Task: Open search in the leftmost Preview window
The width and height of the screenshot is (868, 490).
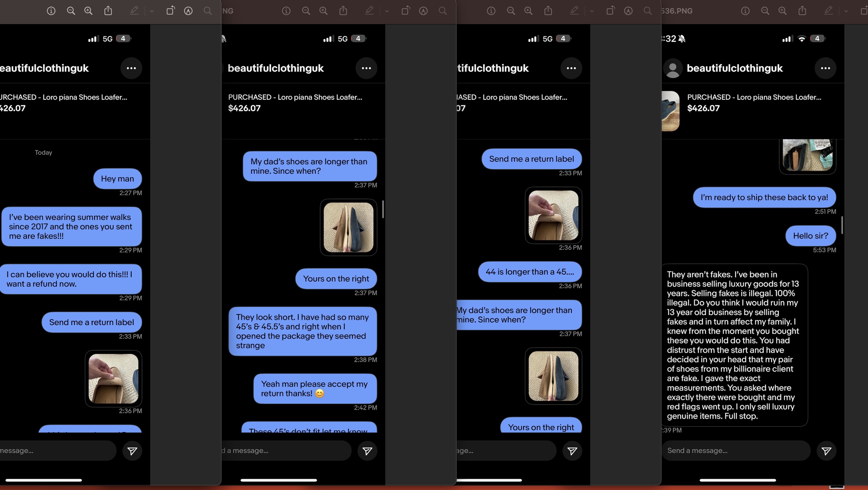Action: click(208, 11)
